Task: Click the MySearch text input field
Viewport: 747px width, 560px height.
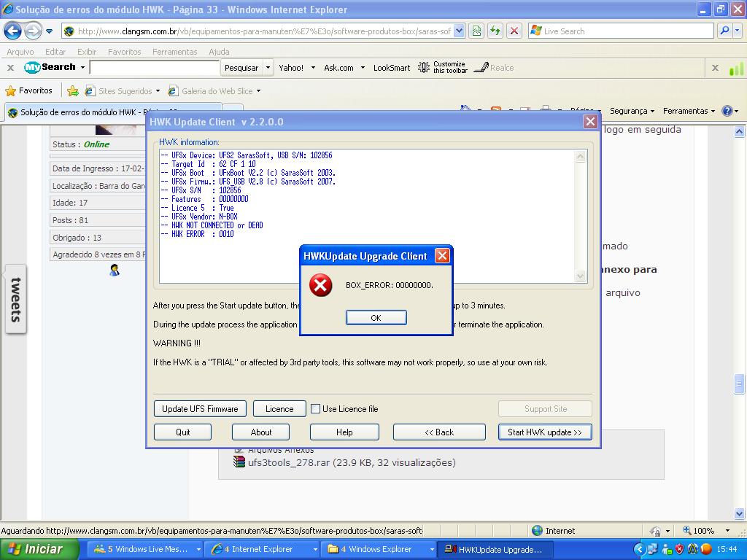Action: pyautogui.click(x=155, y=68)
